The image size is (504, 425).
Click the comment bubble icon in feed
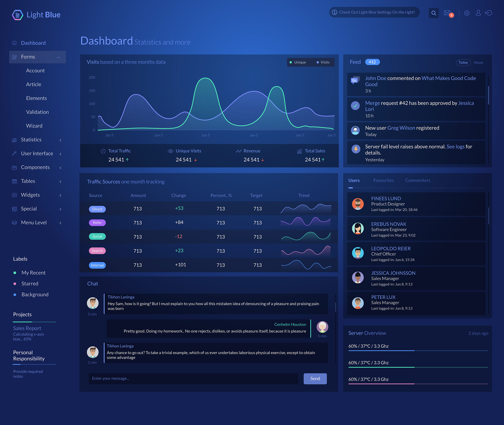click(x=355, y=80)
